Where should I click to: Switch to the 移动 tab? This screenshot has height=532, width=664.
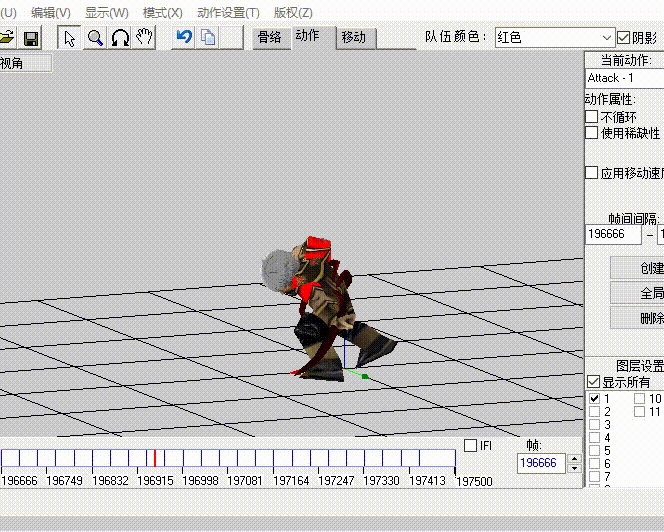click(x=354, y=38)
